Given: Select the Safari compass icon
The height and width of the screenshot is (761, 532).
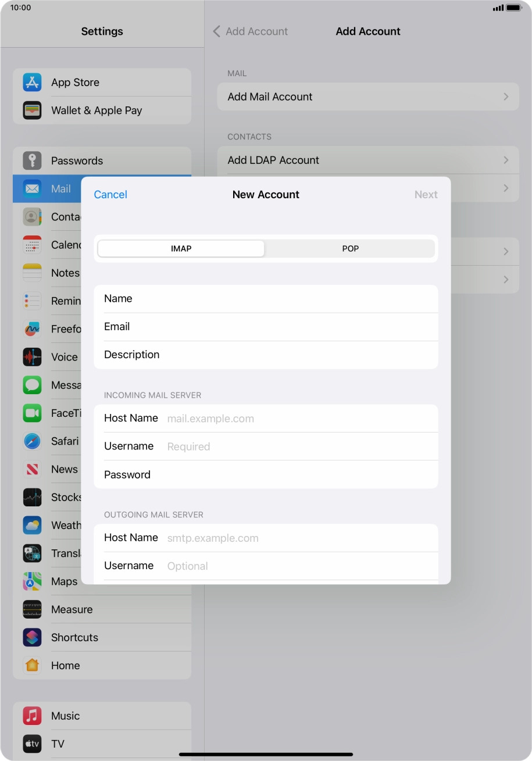Looking at the screenshot, I should (x=32, y=441).
